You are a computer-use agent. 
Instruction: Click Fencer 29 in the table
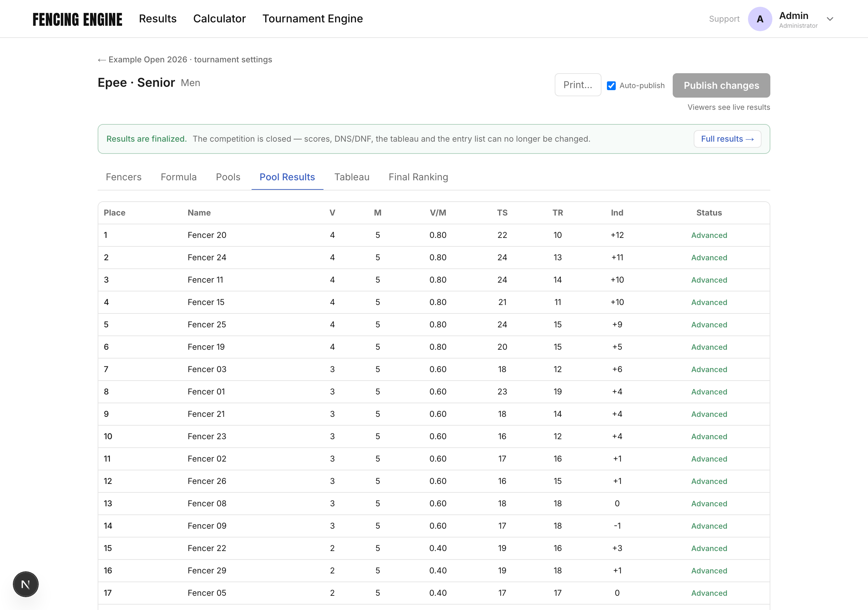click(207, 570)
